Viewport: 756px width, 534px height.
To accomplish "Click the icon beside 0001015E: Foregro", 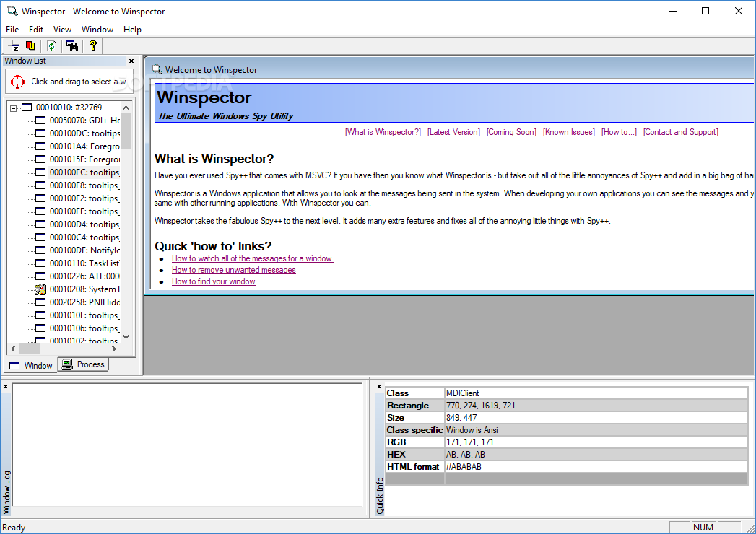I will coord(40,159).
